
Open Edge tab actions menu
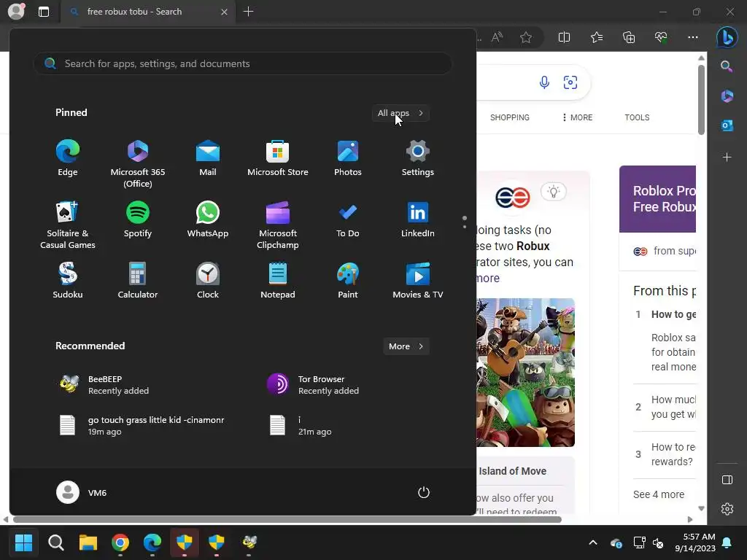(x=43, y=12)
